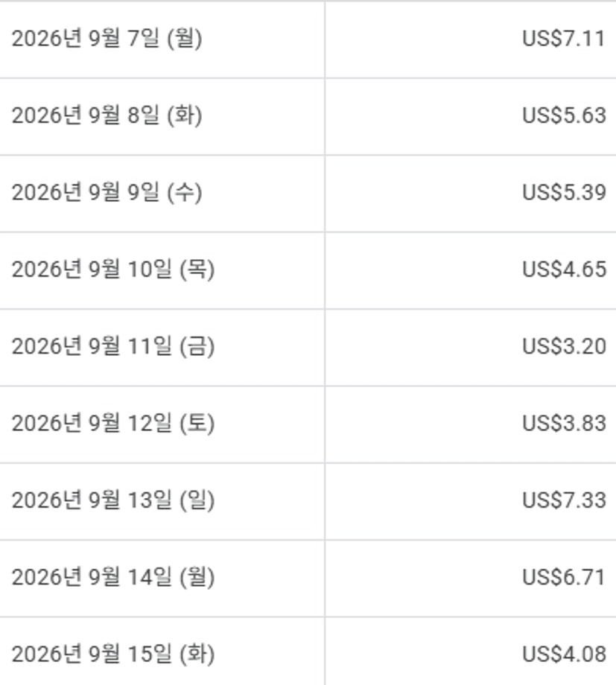Select the 2026년 9월 14일 (월) date cell
616x685 pixels.
coord(162,579)
